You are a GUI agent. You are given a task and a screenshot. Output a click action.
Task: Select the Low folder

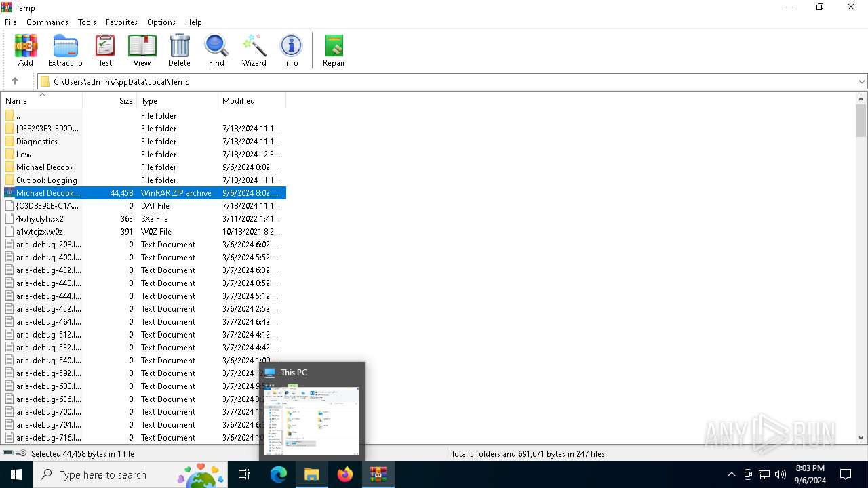pos(144,155)
